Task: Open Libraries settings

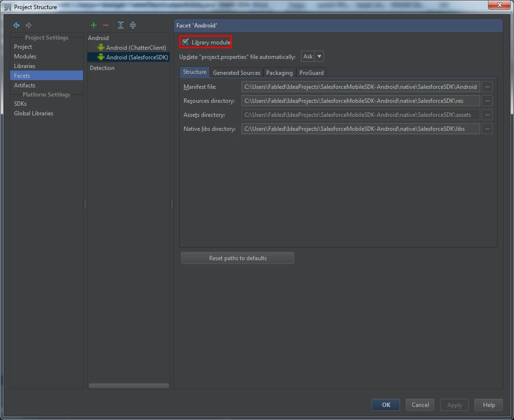Action: click(x=46, y=66)
